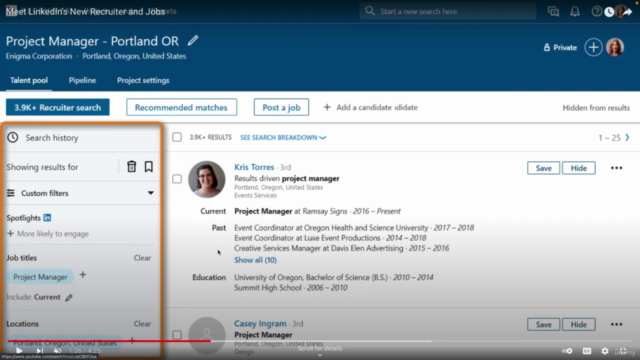The image size is (640, 360).
Task: Play the video
Action: pyautogui.click(x=19, y=351)
